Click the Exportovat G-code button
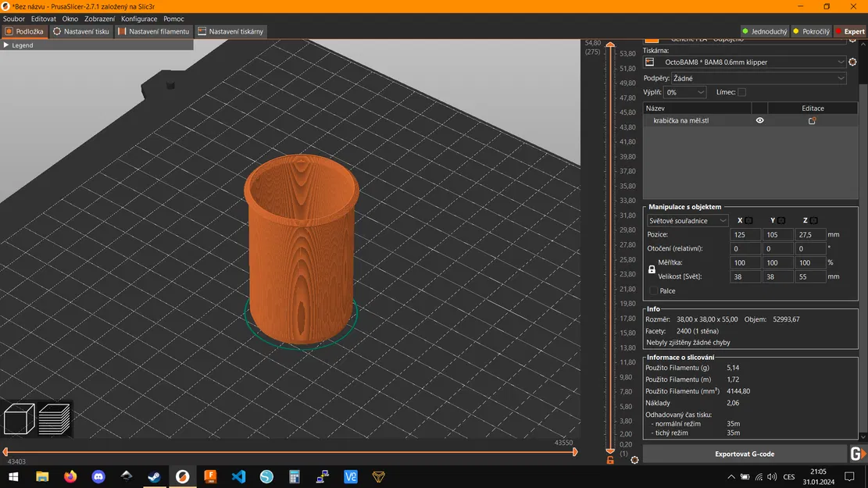Screen dimensions: 868x488 click(x=745, y=454)
